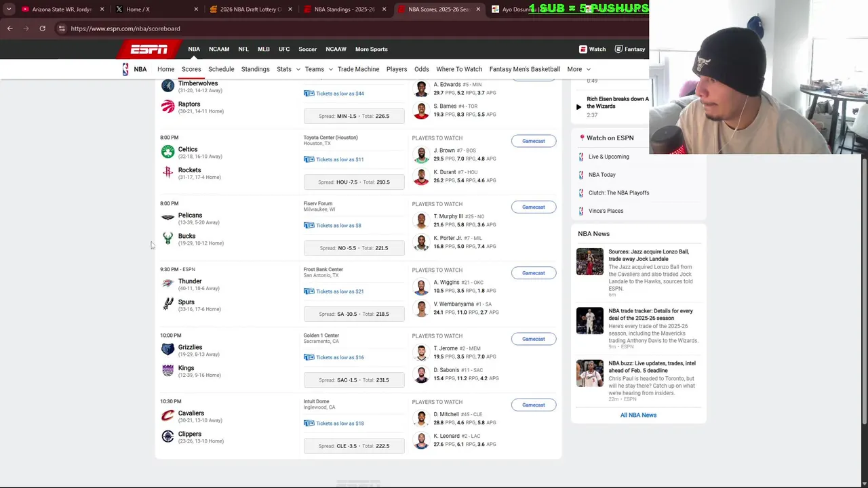Close the Home / X browser tab
868x488 pixels.
[196, 9]
